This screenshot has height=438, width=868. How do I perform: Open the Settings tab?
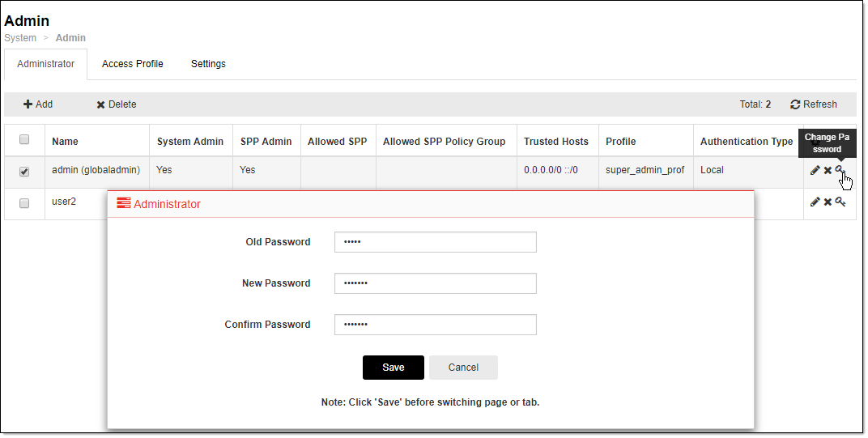point(208,64)
